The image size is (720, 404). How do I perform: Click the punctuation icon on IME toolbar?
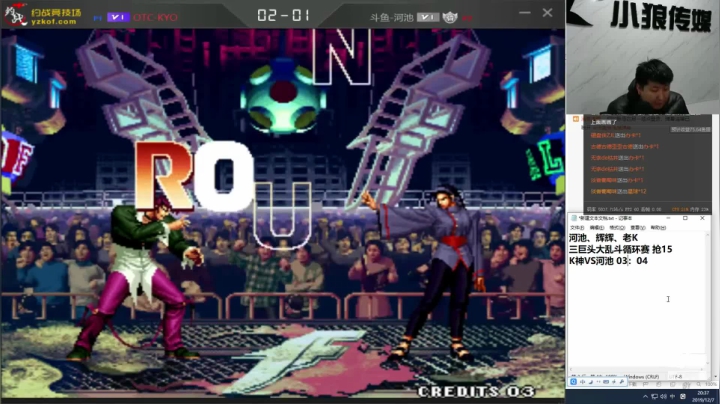pyautogui.click(x=598, y=382)
